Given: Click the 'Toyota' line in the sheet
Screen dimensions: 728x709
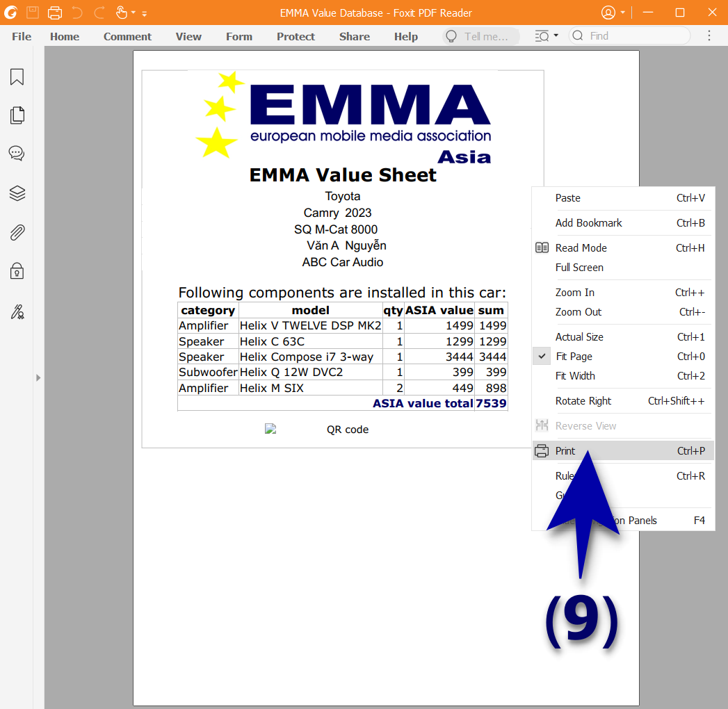Looking at the screenshot, I should coord(343,197).
